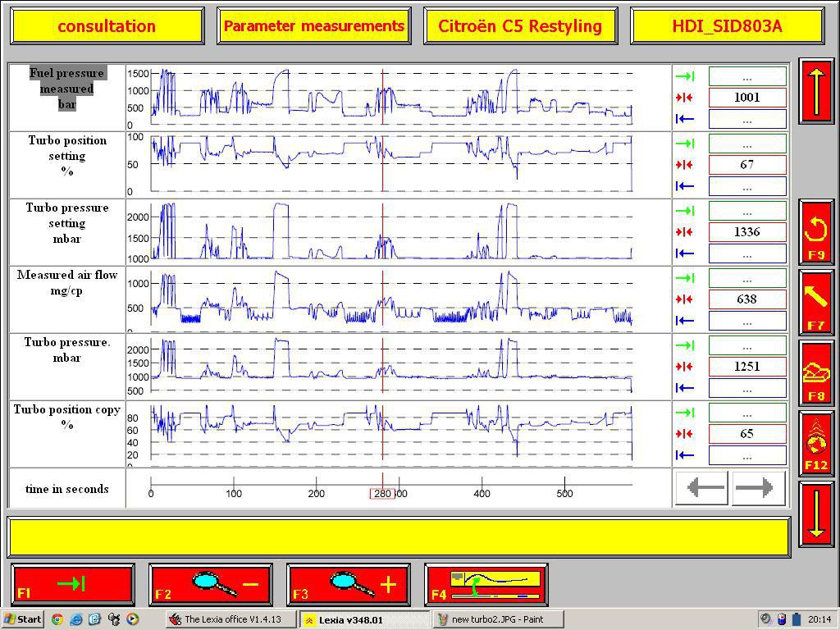Launch Internet Explorer from quick launch bar
The image size is (840, 630).
76,619
